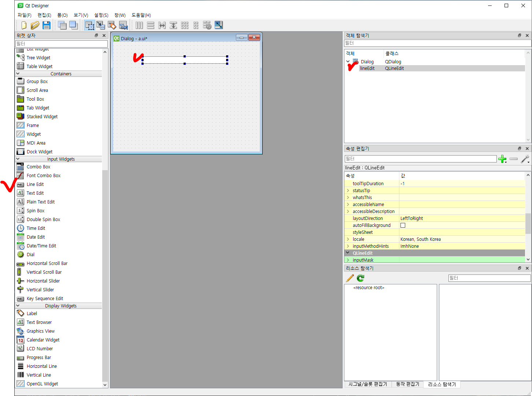The width and height of the screenshot is (532, 396).
Task: Click the New form toolbar icon
Action: point(24,25)
